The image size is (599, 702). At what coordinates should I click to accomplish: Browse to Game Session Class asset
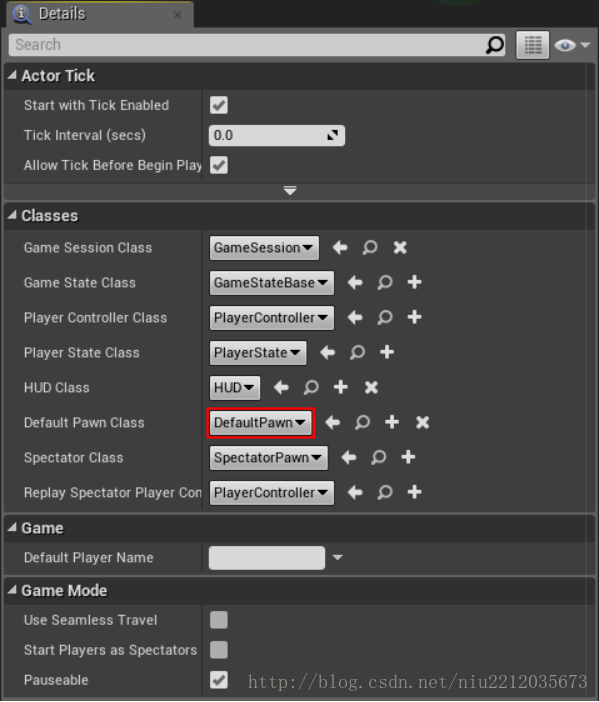point(370,248)
